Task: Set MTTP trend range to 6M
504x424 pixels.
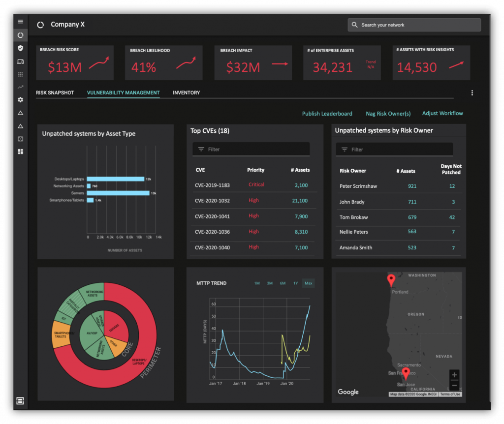Action: coord(283,283)
